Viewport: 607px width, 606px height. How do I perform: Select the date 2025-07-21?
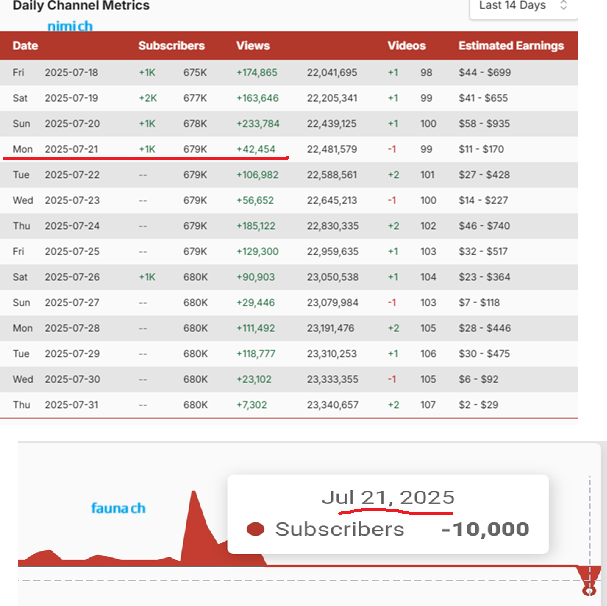coord(71,149)
